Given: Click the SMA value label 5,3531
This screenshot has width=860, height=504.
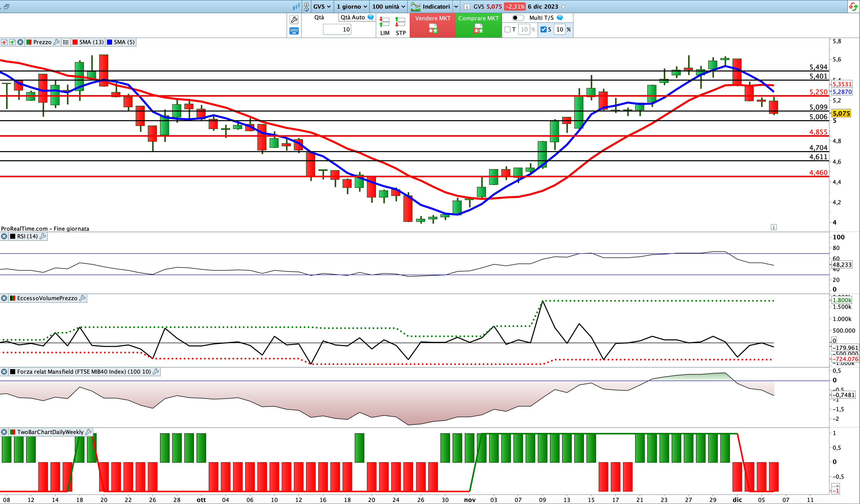Looking at the screenshot, I should [841, 84].
